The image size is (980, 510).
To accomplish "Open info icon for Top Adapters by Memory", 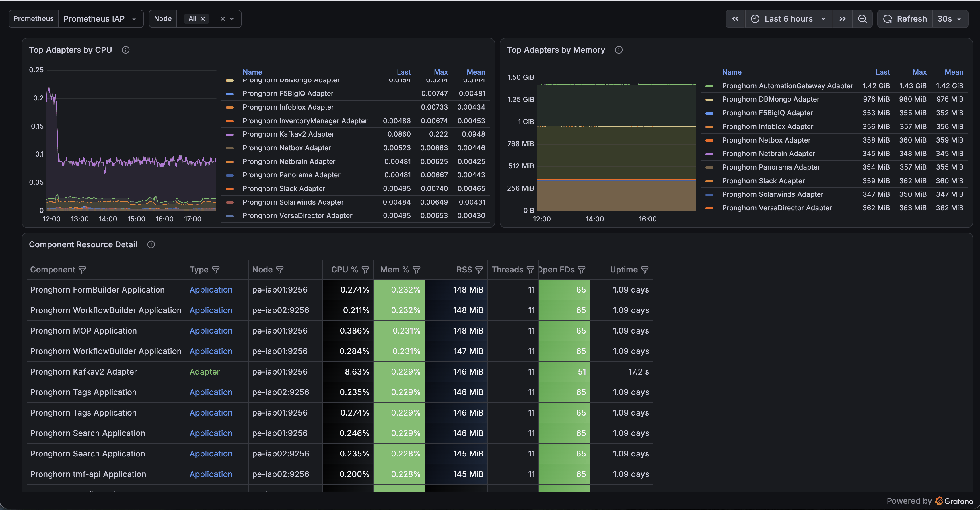I will click(x=619, y=50).
